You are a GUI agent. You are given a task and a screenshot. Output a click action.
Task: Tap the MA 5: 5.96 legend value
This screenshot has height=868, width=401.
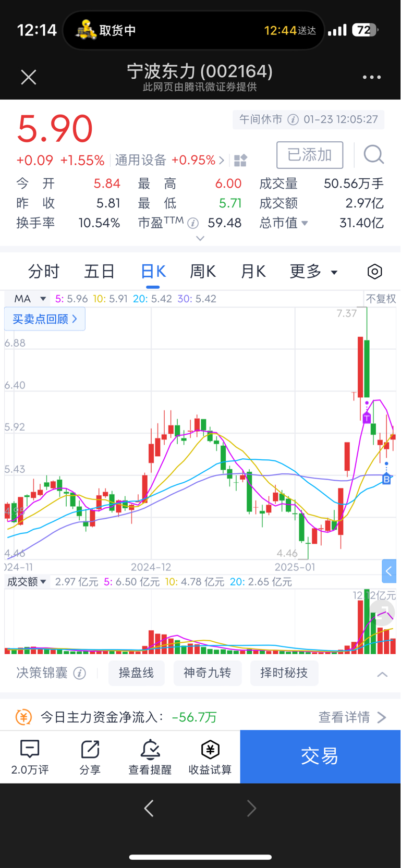[x=71, y=299]
